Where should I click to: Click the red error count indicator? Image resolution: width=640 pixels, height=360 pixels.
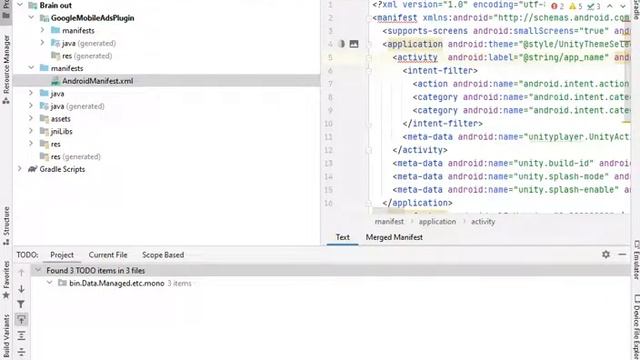click(x=557, y=6)
